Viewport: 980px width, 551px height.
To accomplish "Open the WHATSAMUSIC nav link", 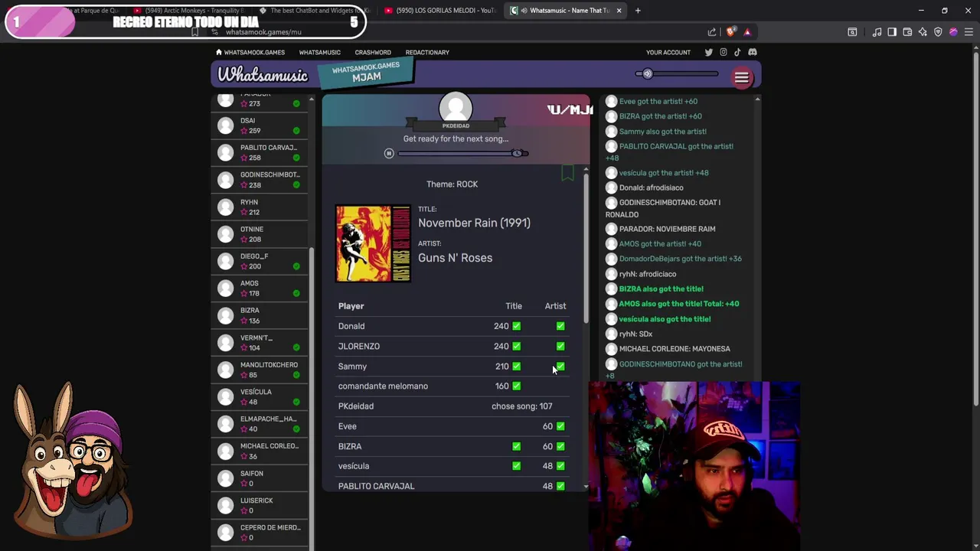I will coord(319,52).
